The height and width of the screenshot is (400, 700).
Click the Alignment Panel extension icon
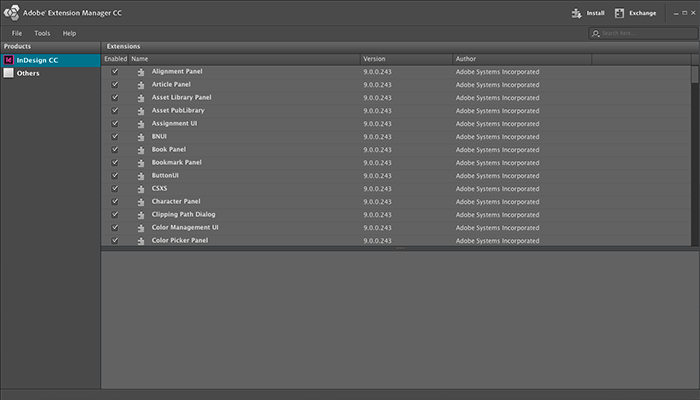point(141,72)
